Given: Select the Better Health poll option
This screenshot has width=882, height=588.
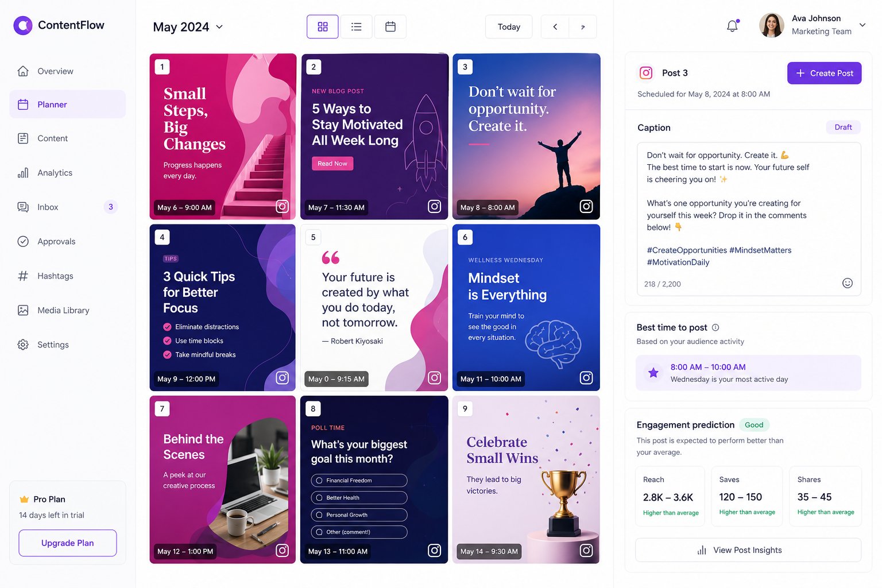Looking at the screenshot, I should click(359, 498).
